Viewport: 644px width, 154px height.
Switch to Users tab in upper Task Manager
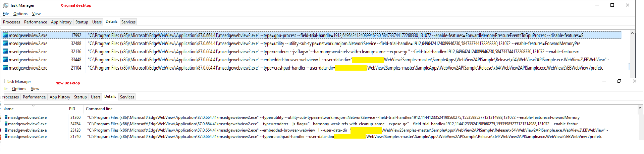[97, 22]
